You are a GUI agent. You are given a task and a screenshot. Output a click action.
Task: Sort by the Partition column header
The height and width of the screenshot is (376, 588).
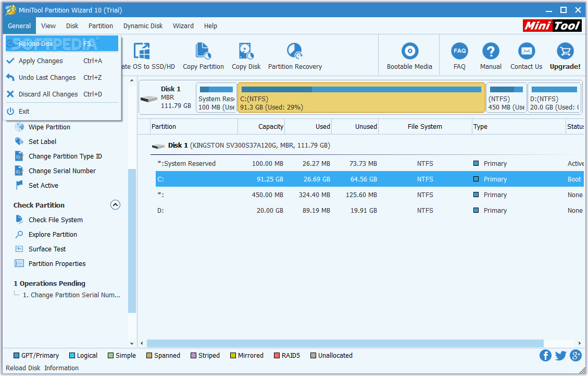194,127
